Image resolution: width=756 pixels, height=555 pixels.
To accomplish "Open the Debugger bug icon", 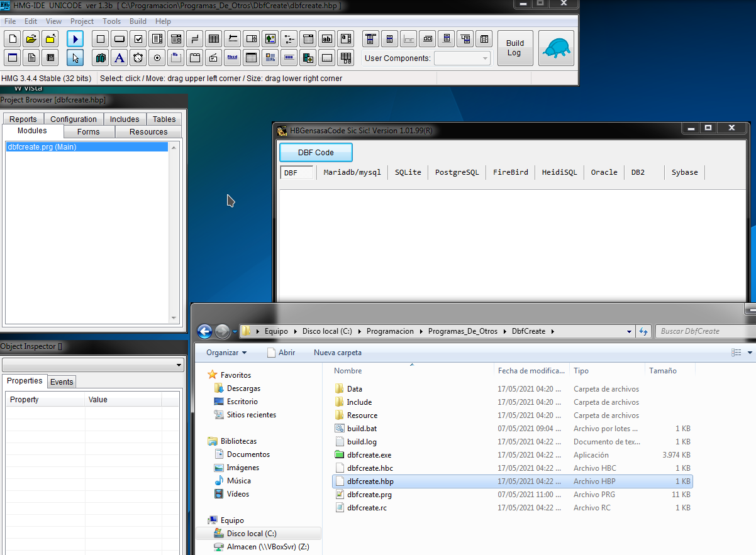I will 556,47.
